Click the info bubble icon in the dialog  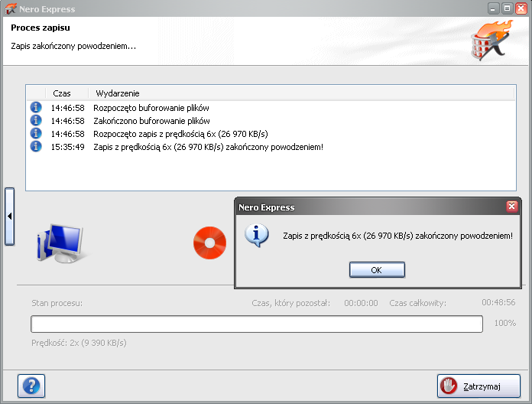pyautogui.click(x=257, y=235)
